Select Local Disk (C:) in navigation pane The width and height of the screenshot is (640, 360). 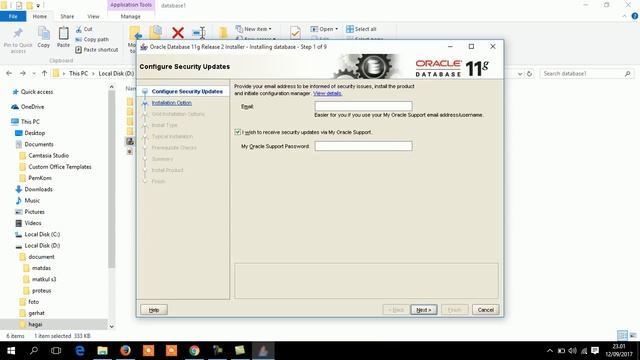tap(42, 234)
